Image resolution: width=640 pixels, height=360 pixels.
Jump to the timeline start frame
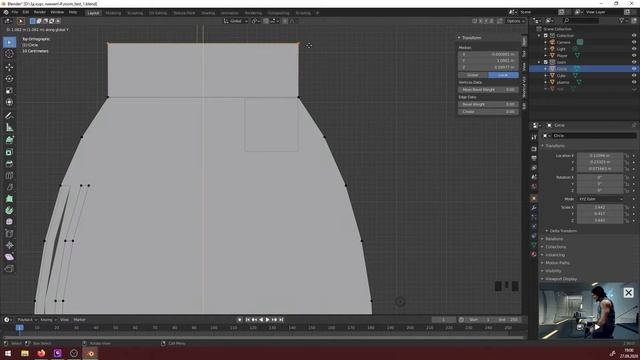pyautogui.click(x=248, y=320)
